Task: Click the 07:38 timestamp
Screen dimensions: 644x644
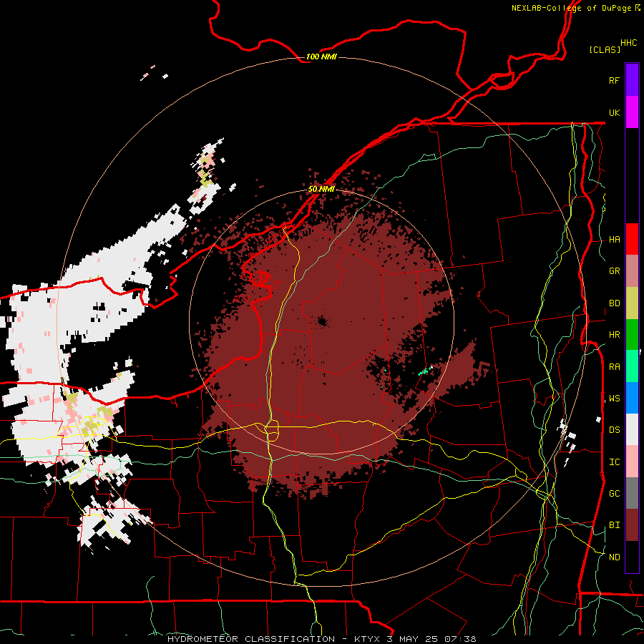Action: tap(462, 639)
